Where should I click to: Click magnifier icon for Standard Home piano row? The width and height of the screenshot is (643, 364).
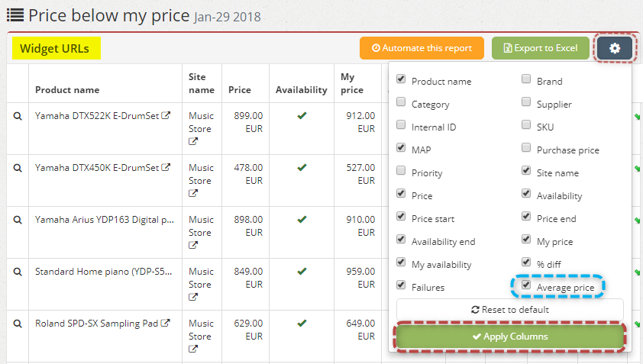[x=18, y=272]
